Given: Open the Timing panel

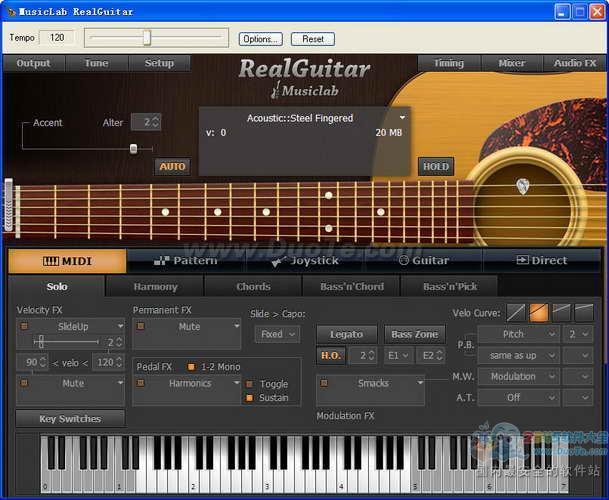Looking at the screenshot, I should (x=449, y=63).
